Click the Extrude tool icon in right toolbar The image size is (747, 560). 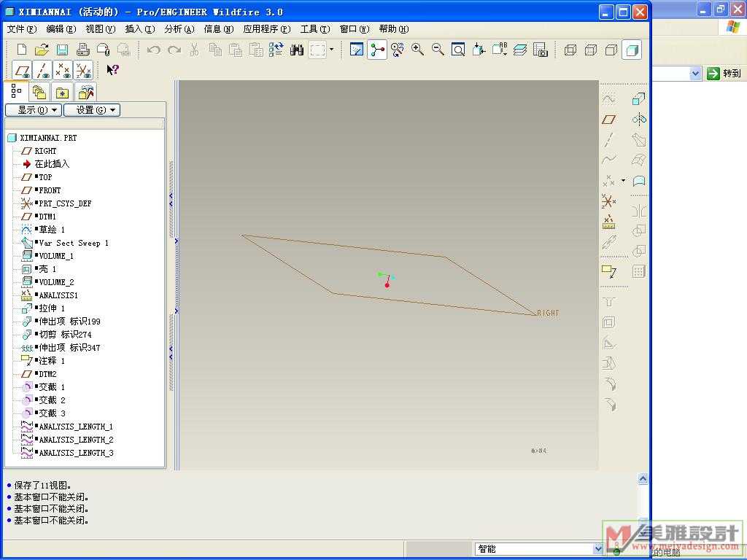coord(638,99)
